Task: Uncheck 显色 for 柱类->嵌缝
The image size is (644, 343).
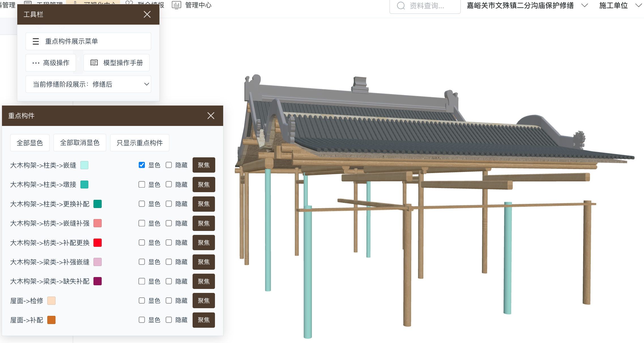Action: pos(142,165)
